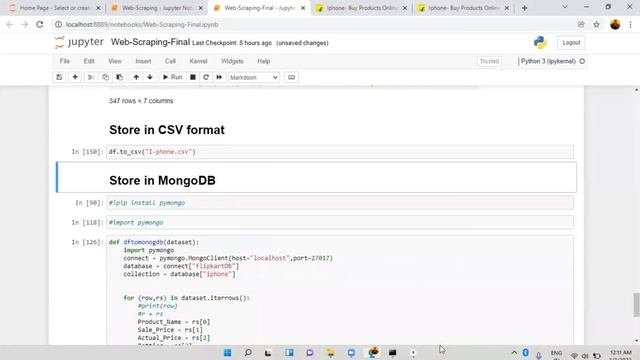The height and width of the screenshot is (360, 640).
Task: Go back in browser history
Action: click(10, 24)
